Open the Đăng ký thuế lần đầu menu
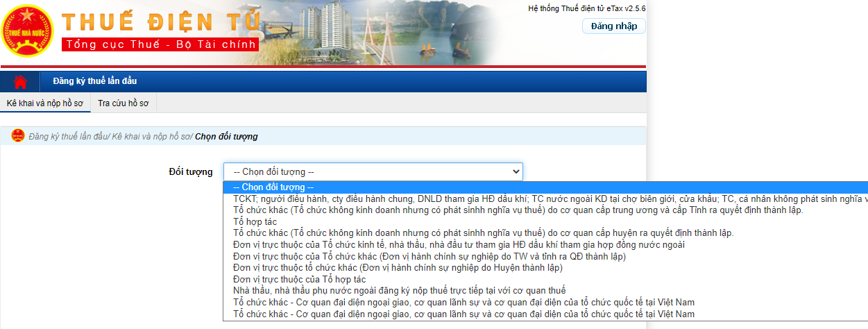868x329 pixels. (x=94, y=81)
